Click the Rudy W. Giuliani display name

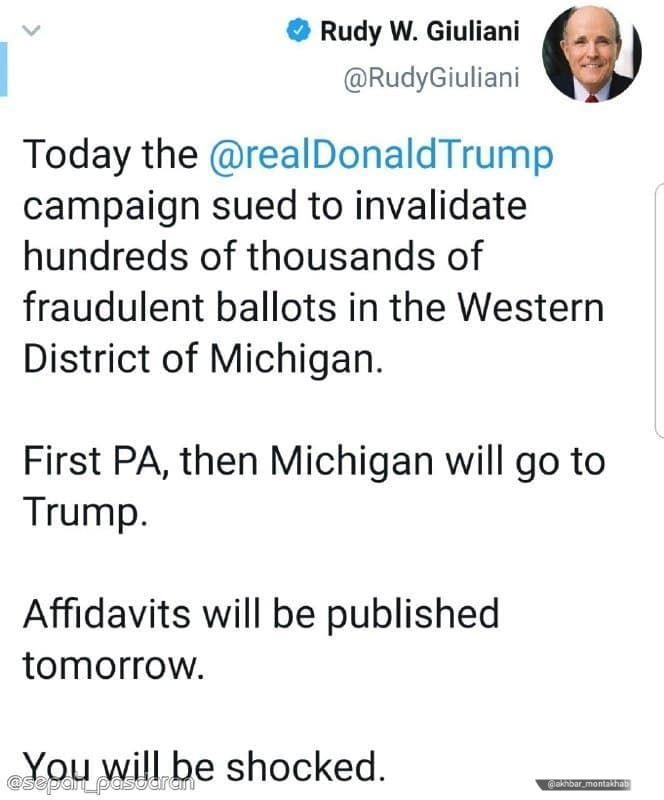[x=419, y=32]
